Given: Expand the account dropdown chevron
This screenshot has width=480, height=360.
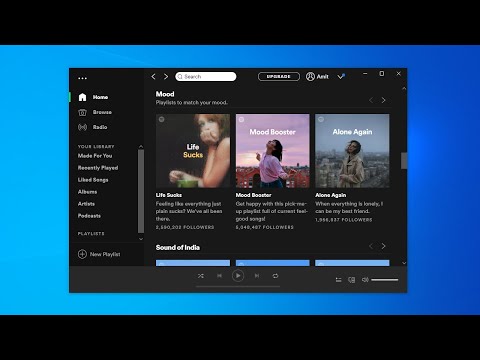Looking at the screenshot, I should pos(341,77).
